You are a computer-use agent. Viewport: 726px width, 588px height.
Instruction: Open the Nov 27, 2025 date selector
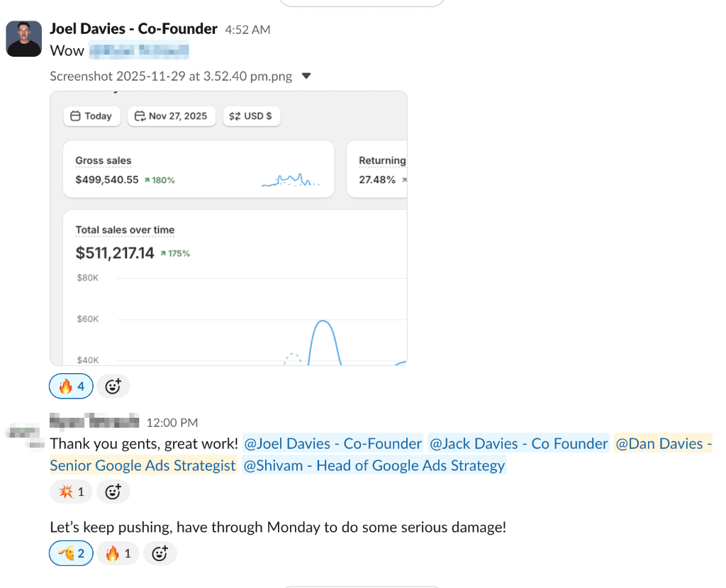point(171,116)
